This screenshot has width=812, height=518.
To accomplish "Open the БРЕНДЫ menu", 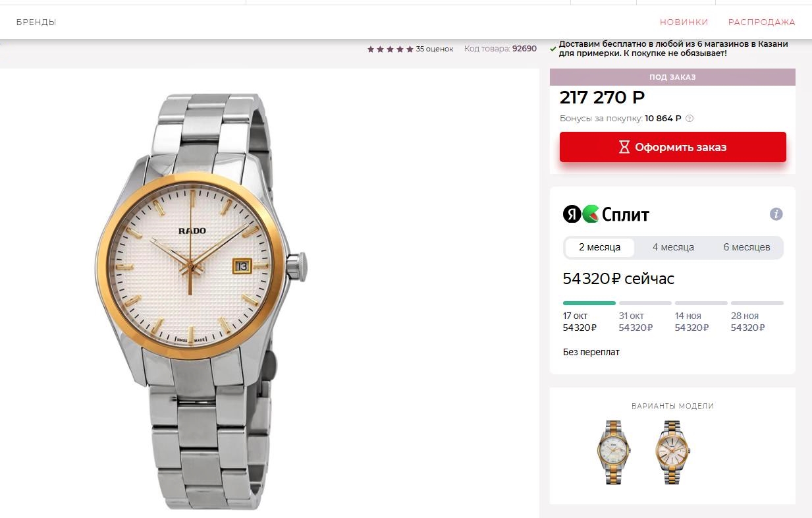I will (x=36, y=22).
